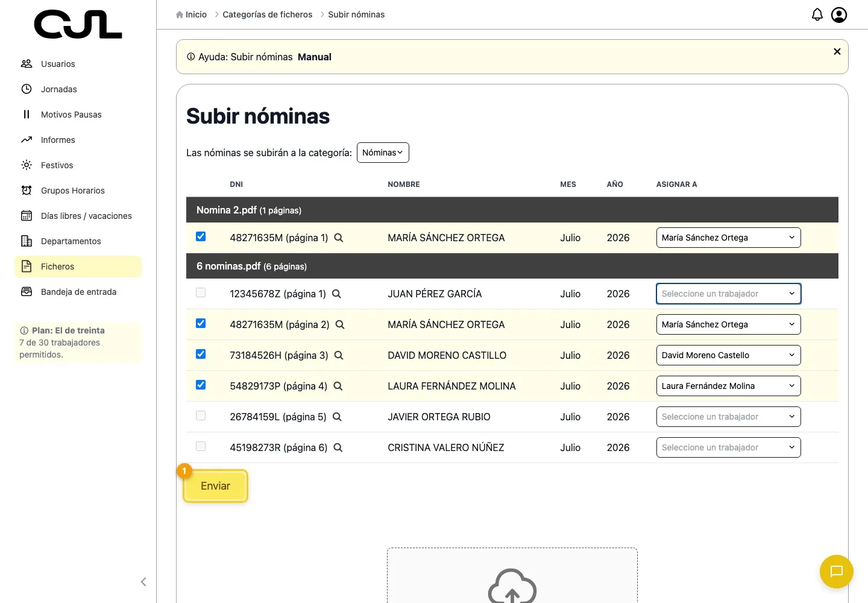868x603 pixels.
Task: Open Informes in the sidebar
Action: click(78, 140)
